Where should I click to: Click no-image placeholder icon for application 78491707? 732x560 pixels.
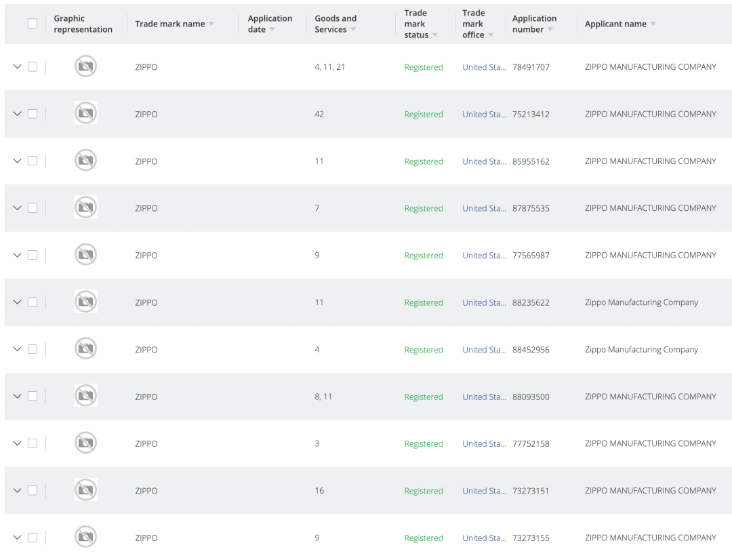[x=86, y=66]
